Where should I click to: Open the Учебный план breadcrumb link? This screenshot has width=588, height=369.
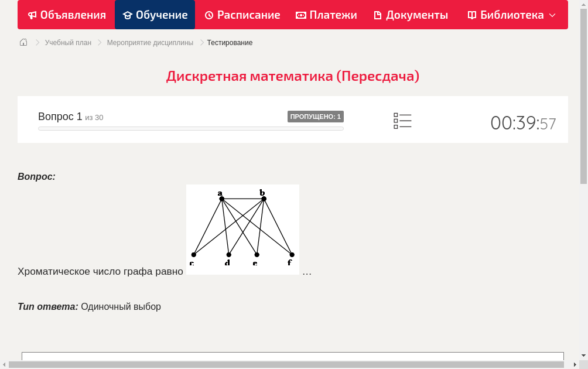[x=69, y=42]
